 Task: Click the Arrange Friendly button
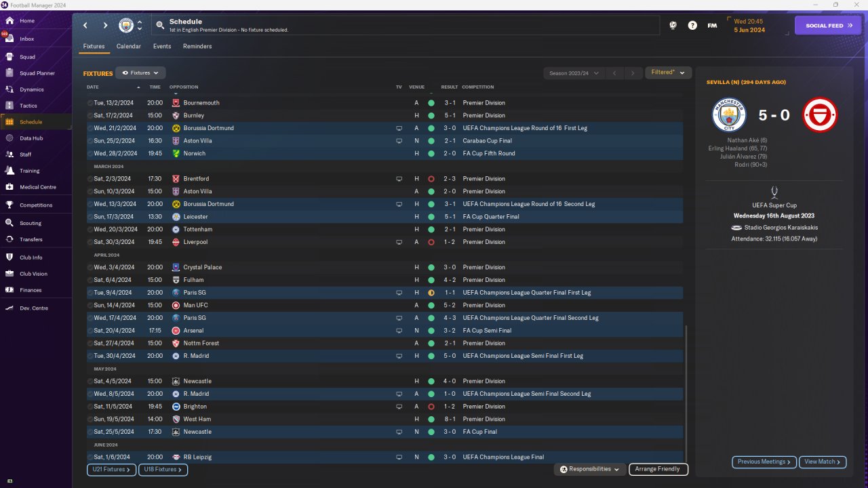(x=658, y=469)
